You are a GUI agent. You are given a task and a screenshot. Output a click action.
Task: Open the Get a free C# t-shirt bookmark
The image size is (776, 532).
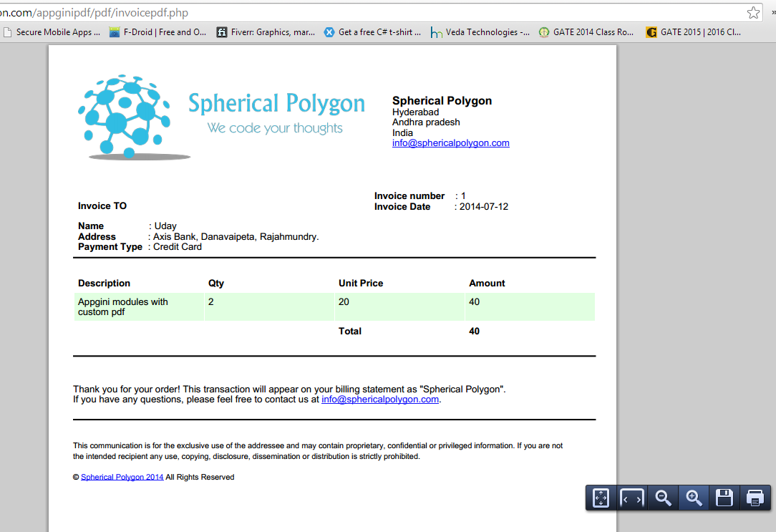(373, 32)
